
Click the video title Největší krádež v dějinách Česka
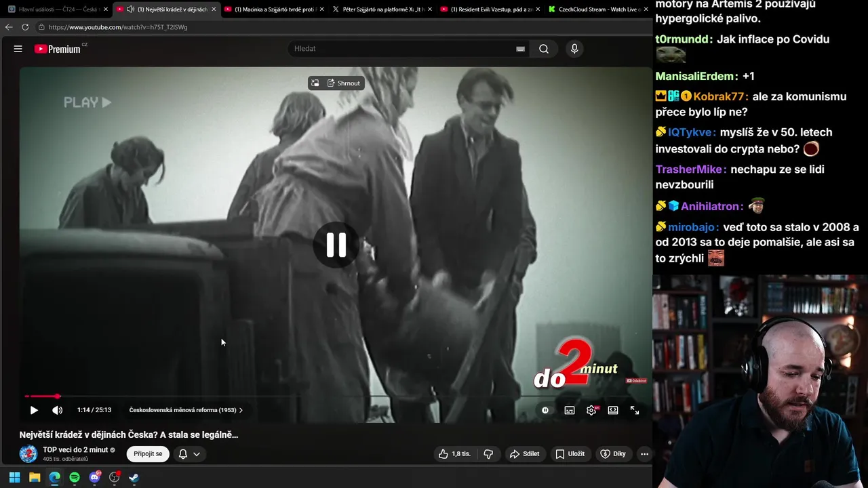tap(129, 434)
